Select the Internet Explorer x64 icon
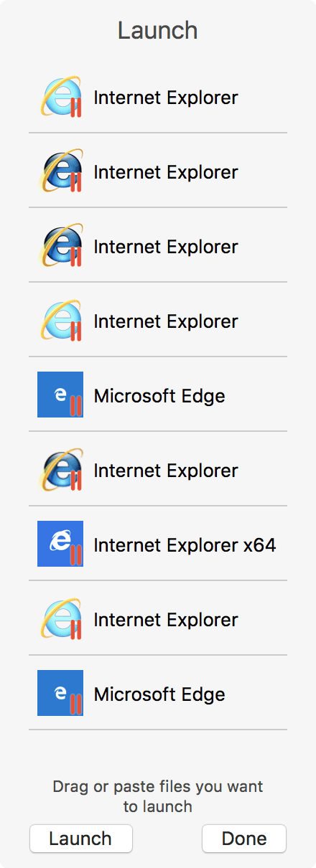316x868 pixels. (60, 544)
